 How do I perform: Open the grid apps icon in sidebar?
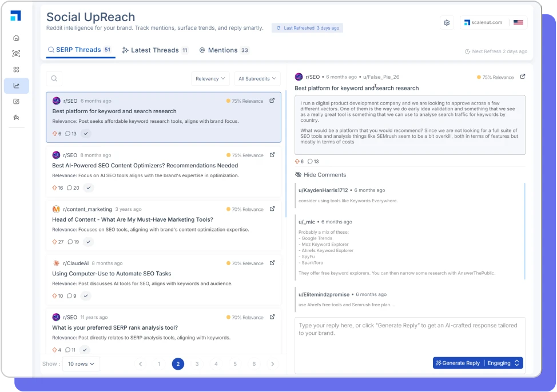pos(16,70)
